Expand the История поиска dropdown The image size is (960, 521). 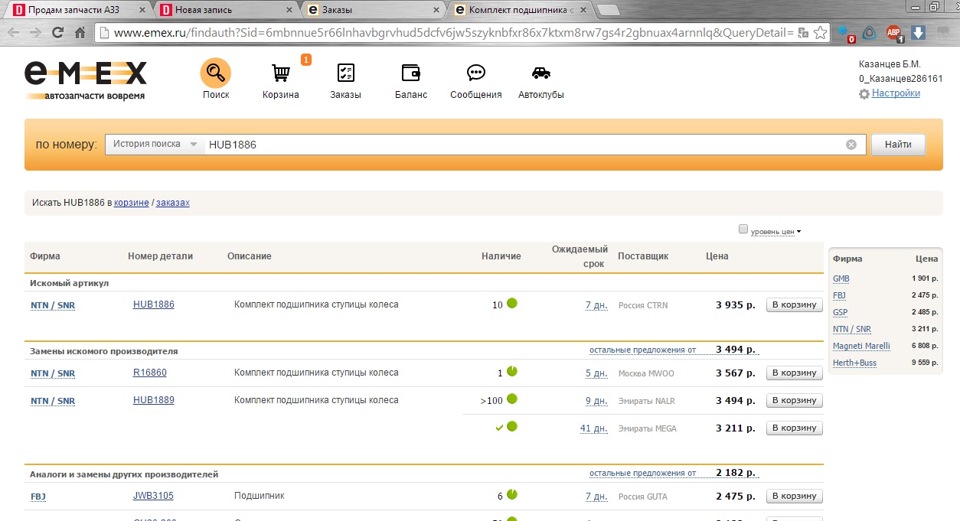click(154, 144)
